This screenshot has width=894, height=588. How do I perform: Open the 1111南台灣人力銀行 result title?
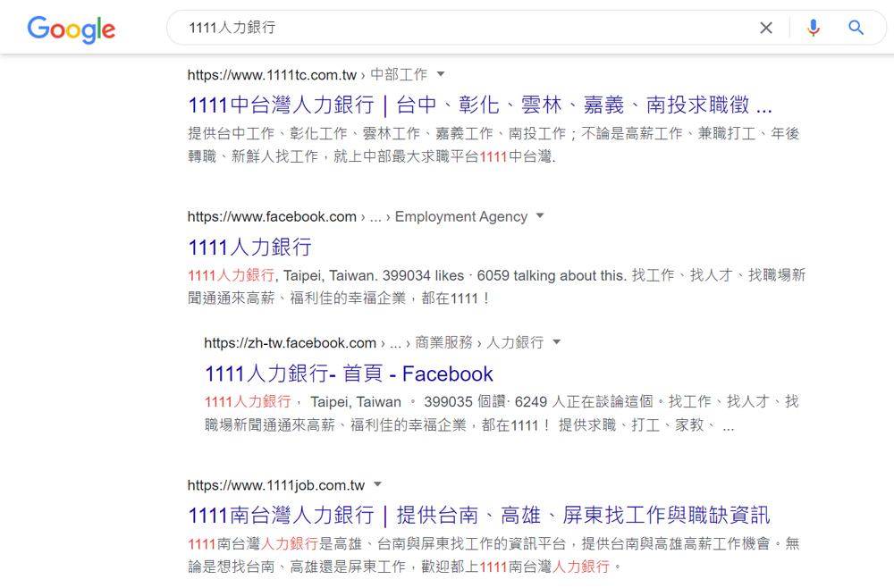pos(478,515)
